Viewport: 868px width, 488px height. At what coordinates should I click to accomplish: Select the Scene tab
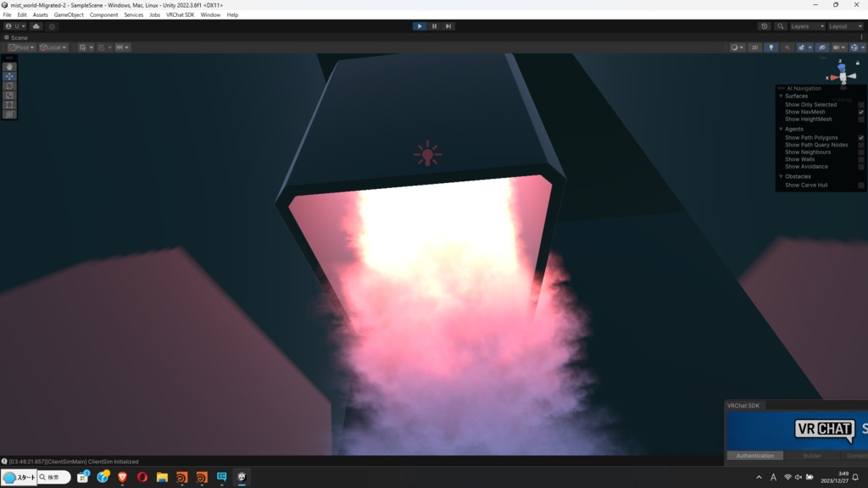pyautogui.click(x=16, y=37)
